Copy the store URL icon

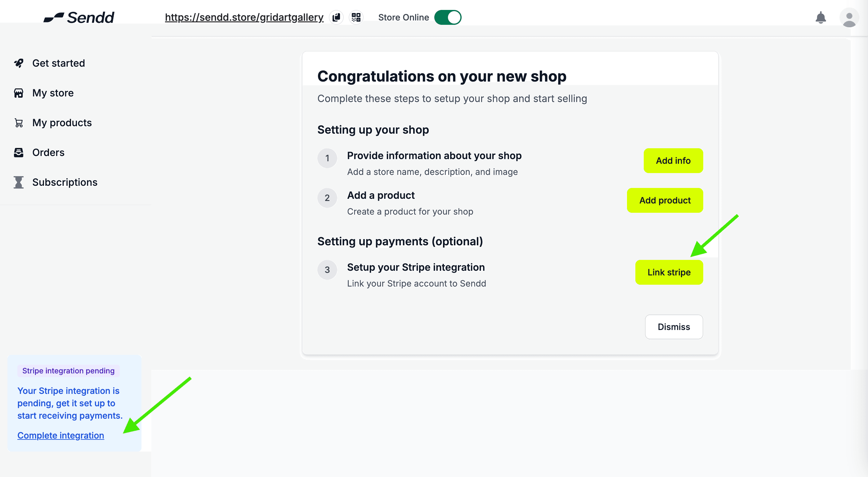[x=336, y=17]
